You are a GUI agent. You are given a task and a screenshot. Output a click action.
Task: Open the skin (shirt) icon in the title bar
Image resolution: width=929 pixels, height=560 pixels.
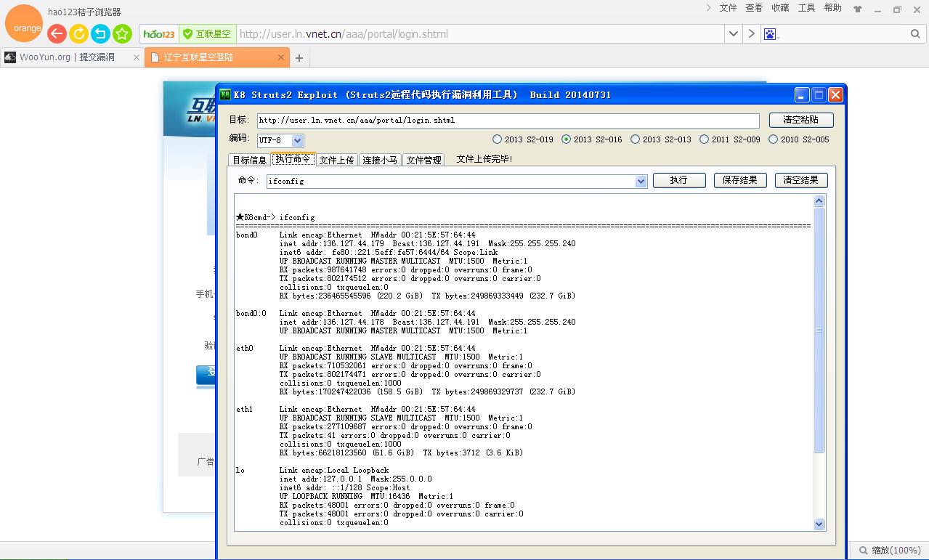point(858,9)
